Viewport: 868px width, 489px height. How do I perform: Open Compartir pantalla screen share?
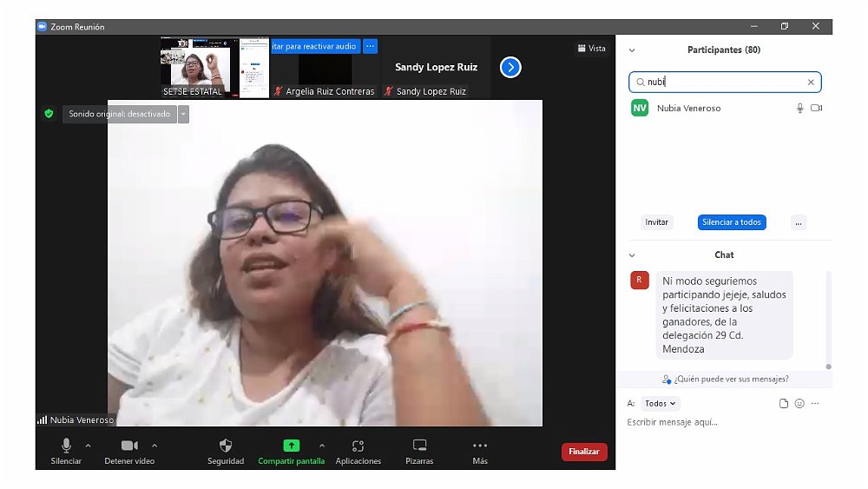pyautogui.click(x=291, y=446)
